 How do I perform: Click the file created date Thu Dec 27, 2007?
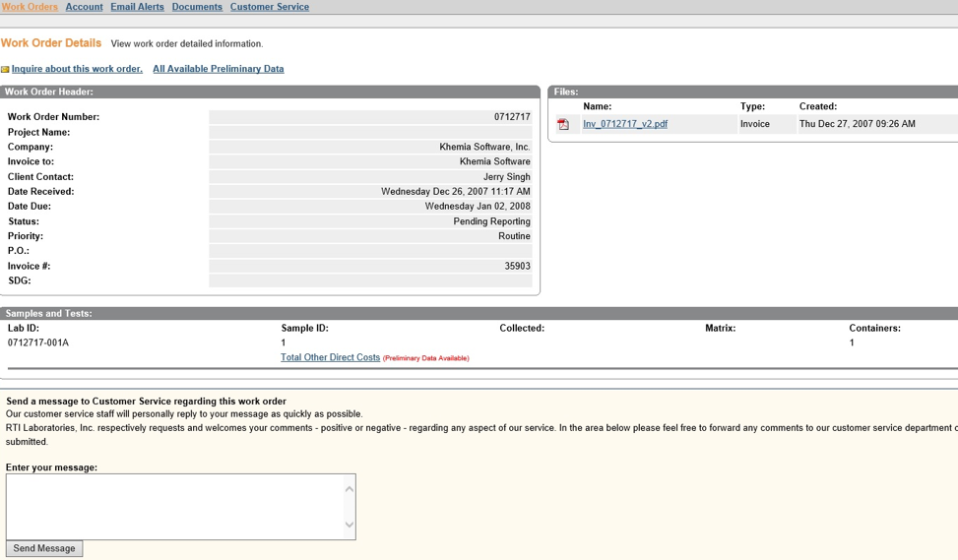point(858,123)
